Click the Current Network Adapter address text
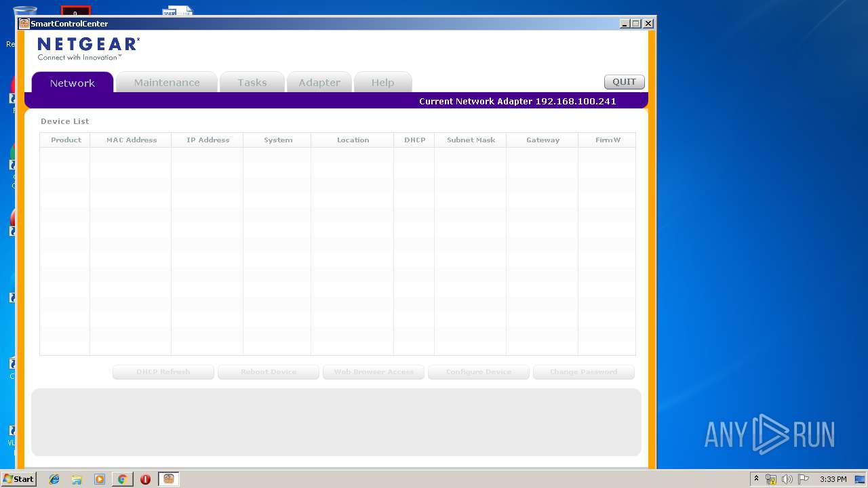 click(517, 101)
